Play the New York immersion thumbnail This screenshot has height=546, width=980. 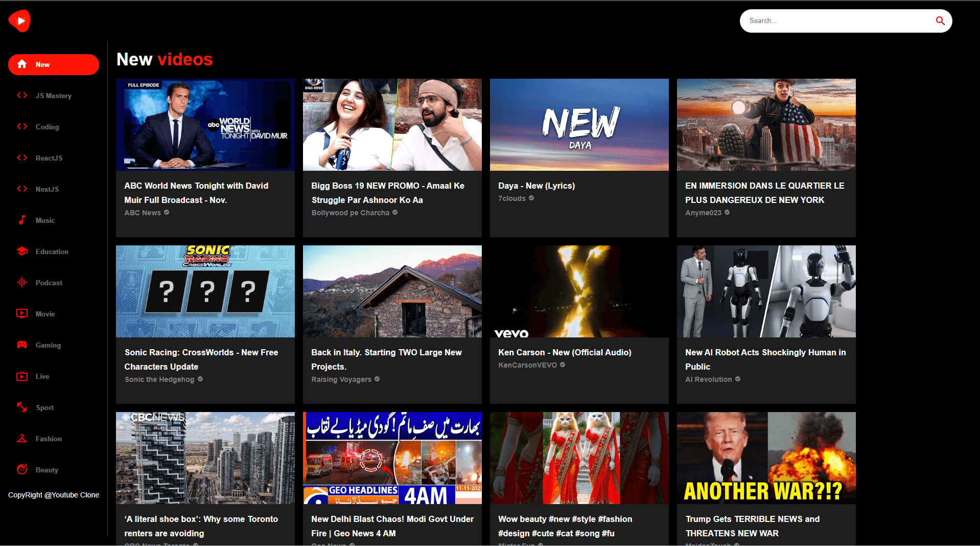766,125
